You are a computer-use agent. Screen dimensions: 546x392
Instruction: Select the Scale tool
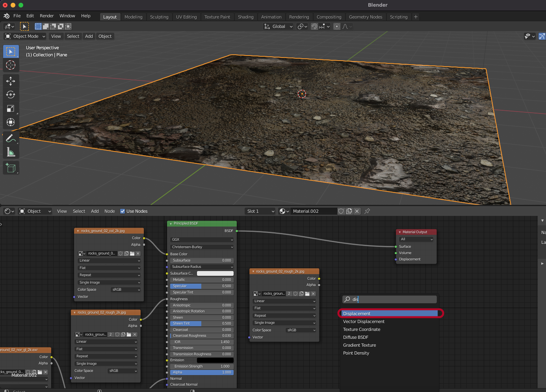[x=11, y=109]
